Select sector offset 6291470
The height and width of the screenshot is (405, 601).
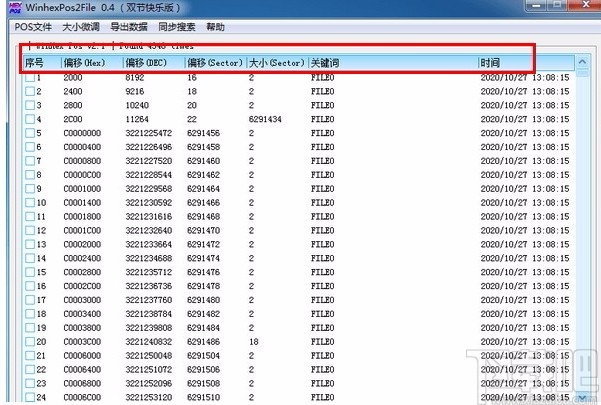click(x=204, y=230)
